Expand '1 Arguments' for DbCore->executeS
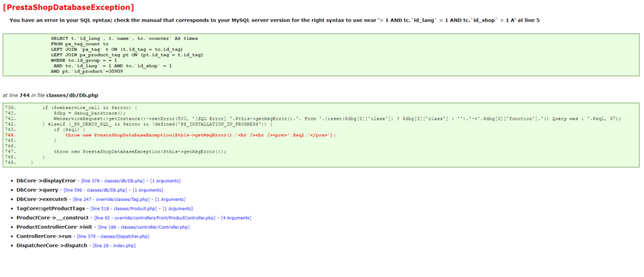 [x=169, y=199]
